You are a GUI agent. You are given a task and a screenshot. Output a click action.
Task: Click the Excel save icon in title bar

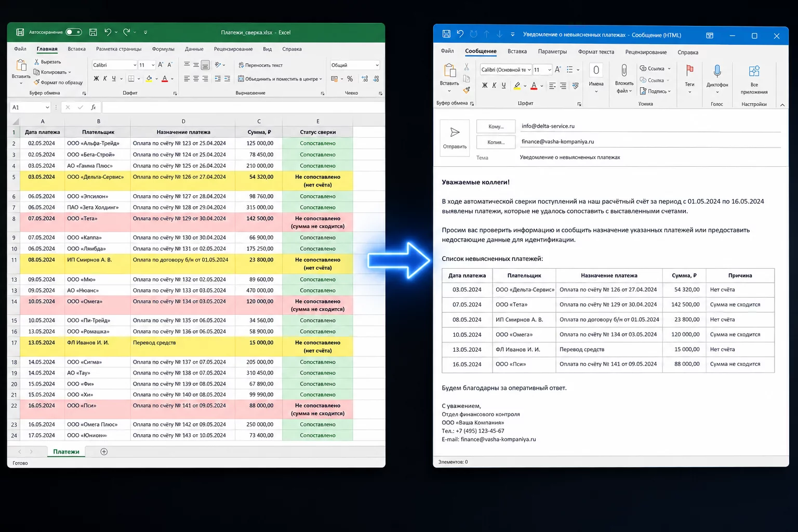93,32
